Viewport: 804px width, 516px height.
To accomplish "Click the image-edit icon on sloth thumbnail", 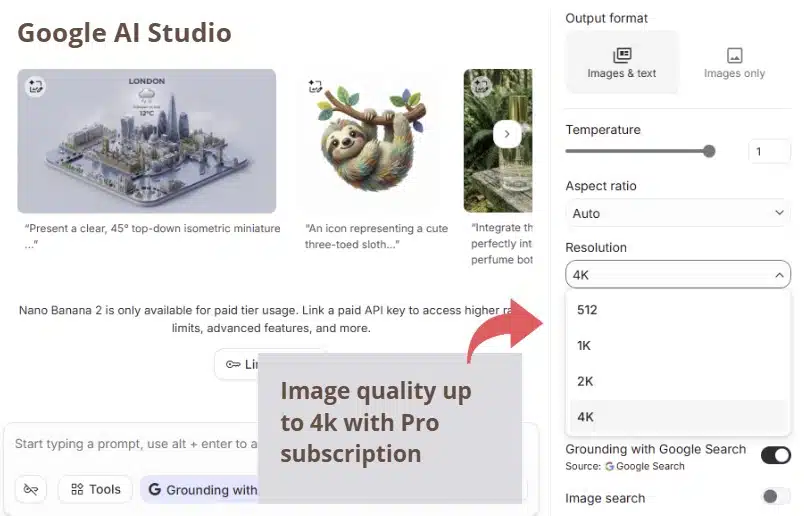I will [x=317, y=87].
